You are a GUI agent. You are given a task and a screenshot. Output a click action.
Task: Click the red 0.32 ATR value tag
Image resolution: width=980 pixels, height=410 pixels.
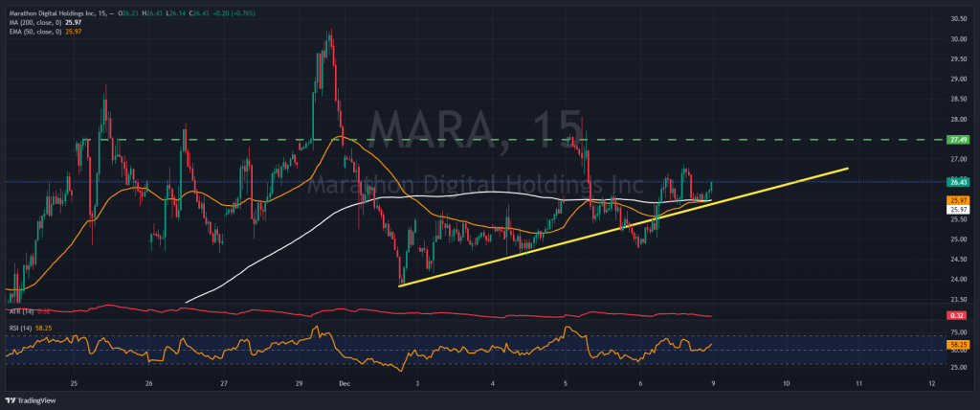click(957, 316)
